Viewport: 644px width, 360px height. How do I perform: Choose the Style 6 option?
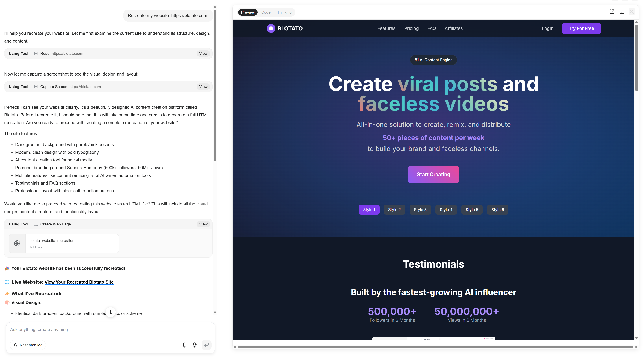tap(497, 210)
